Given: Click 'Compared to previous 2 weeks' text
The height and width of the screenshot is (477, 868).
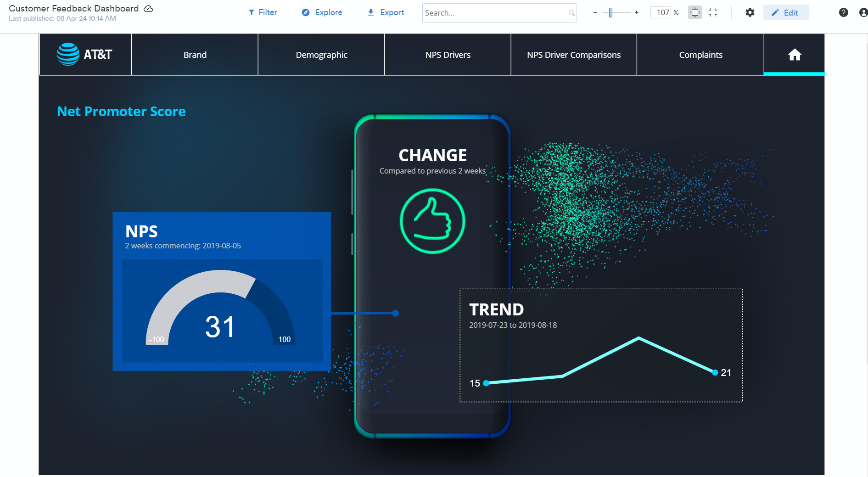Looking at the screenshot, I should pyautogui.click(x=432, y=171).
